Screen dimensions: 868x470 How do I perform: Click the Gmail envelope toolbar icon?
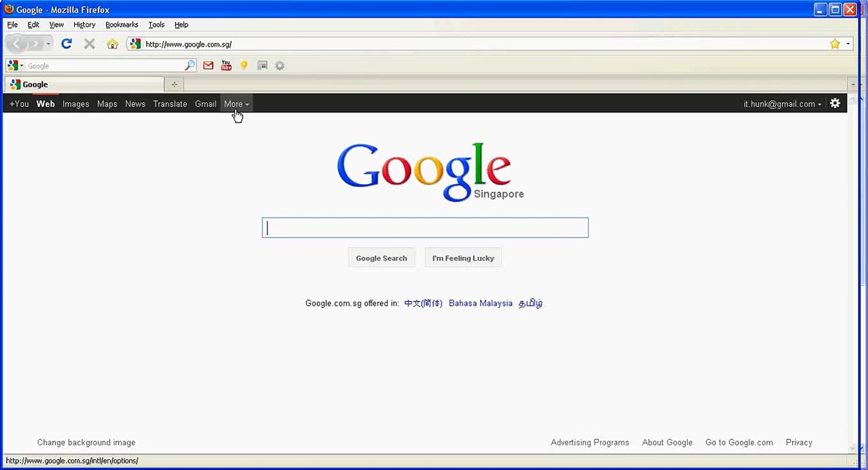click(x=208, y=66)
